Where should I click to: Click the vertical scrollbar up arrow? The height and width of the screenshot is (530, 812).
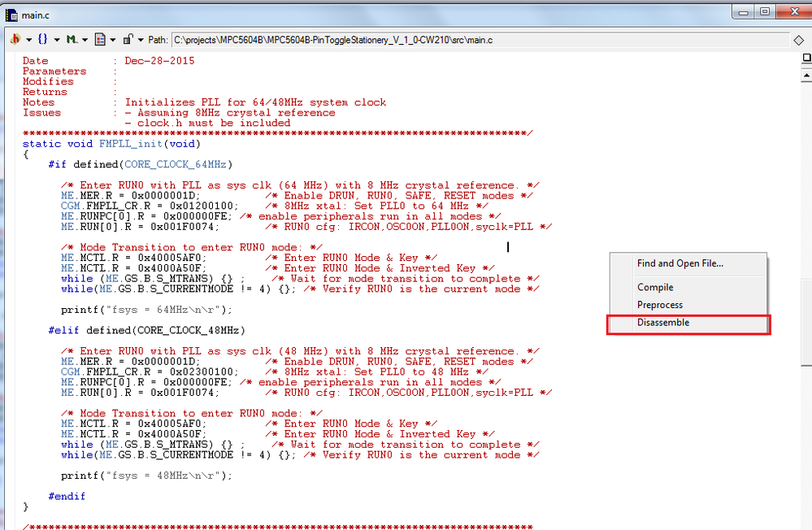click(806, 75)
